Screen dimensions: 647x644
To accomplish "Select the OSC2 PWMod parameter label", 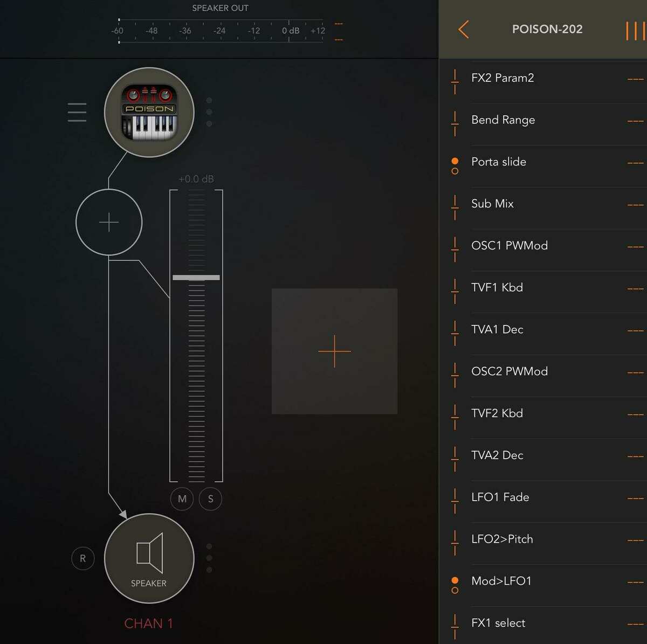I will [510, 371].
